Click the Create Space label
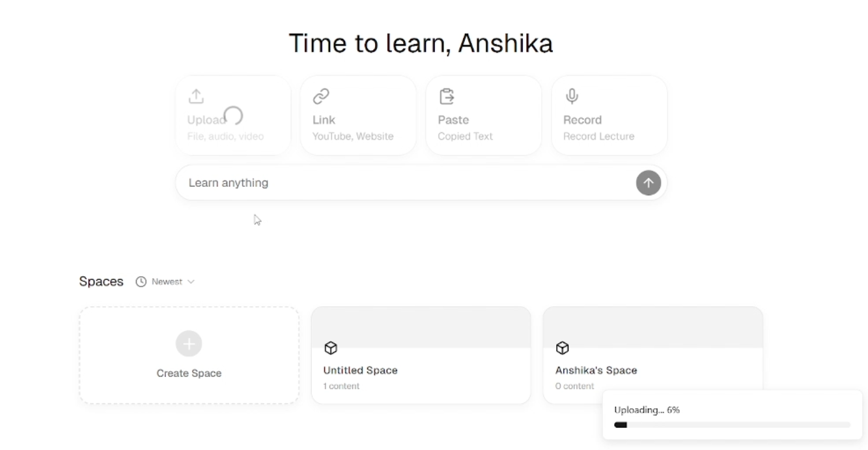This screenshot has width=868, height=450. pyautogui.click(x=189, y=373)
